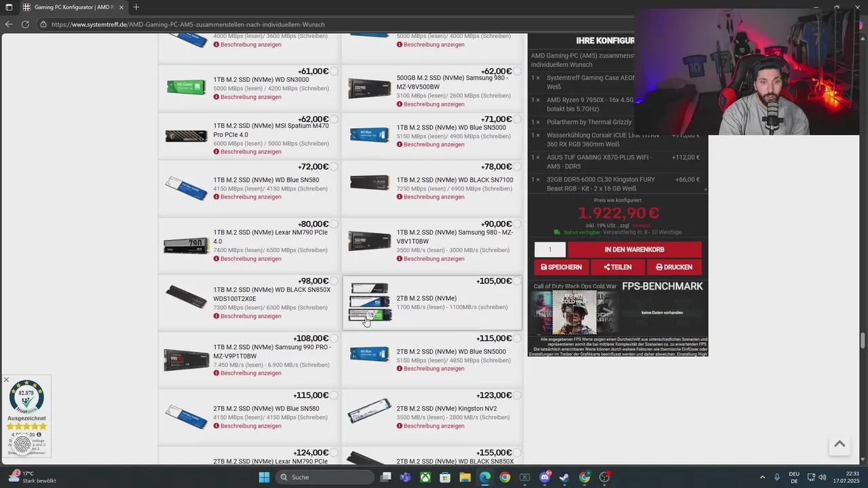
Task: Go back with browser back arrow
Action: [9, 24]
